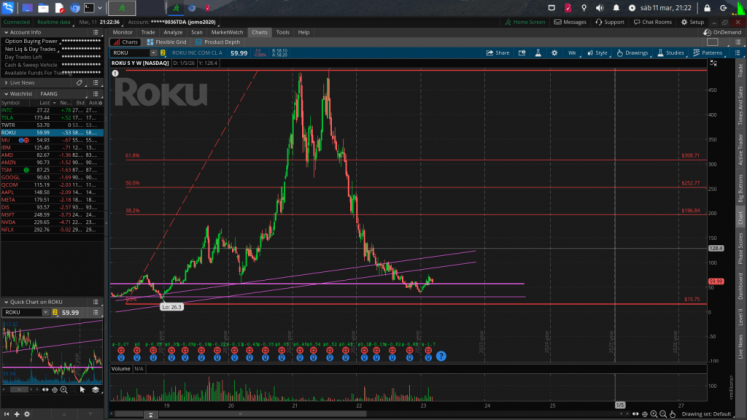Screen dimensions: 747x420
Task: Open the Account Info gadget menu icon
Action: pos(96,32)
